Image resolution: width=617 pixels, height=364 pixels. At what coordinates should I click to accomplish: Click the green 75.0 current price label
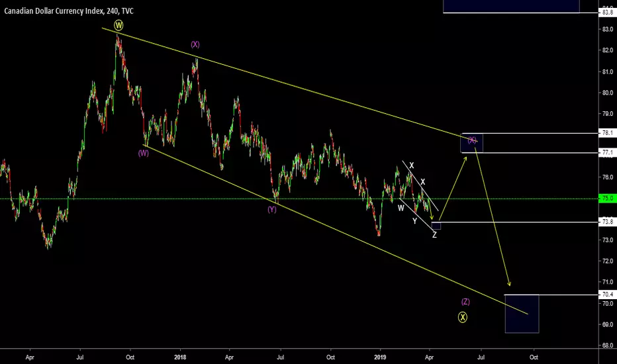607,199
